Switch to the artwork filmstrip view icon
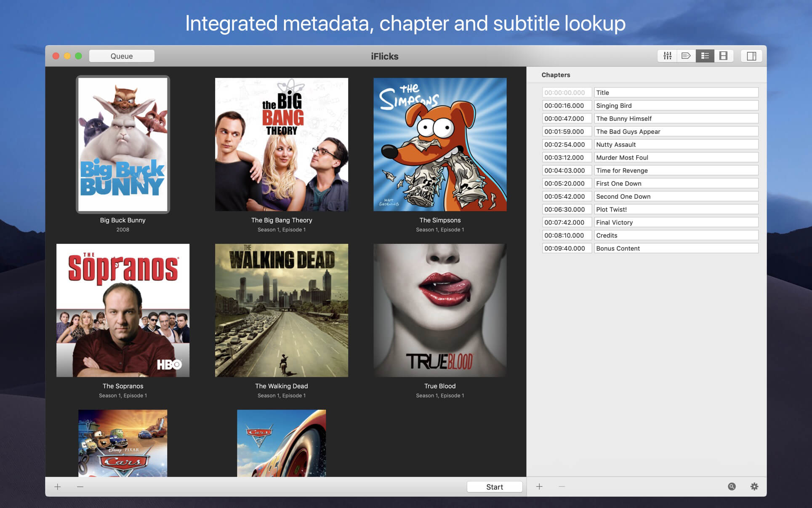812x508 pixels. point(723,56)
